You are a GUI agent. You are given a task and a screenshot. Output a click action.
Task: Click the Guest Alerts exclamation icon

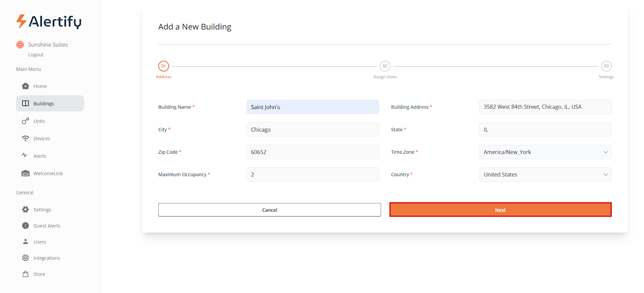[25, 226]
